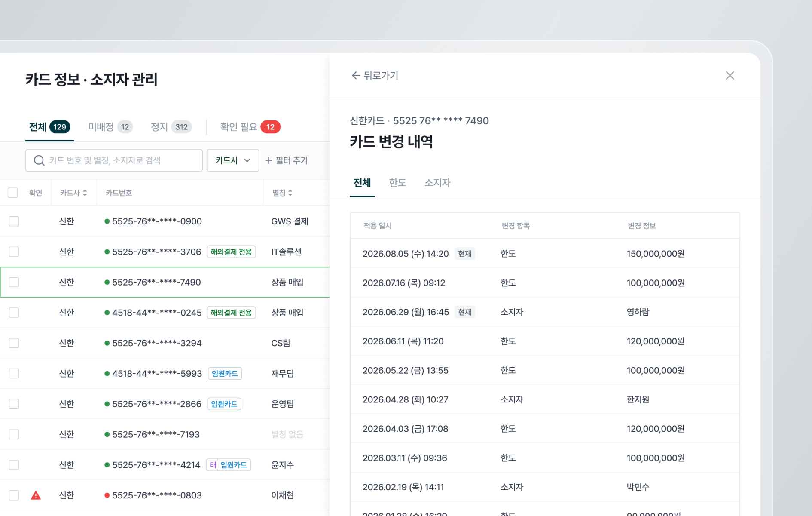Viewport: 812px width, 516px height.
Task: Click the 뒤로가기 link
Action: tap(375, 76)
